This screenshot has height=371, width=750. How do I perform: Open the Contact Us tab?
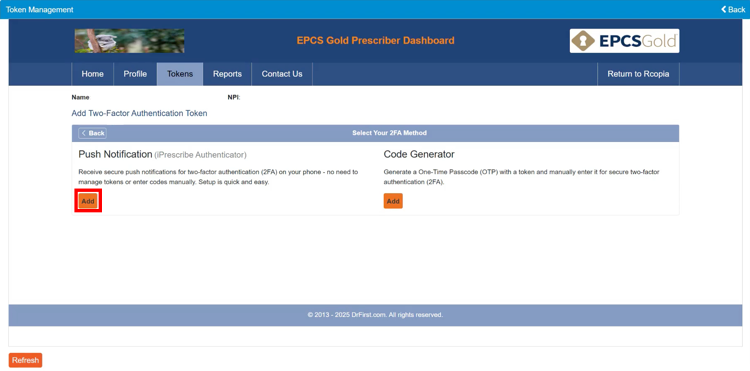(x=282, y=74)
